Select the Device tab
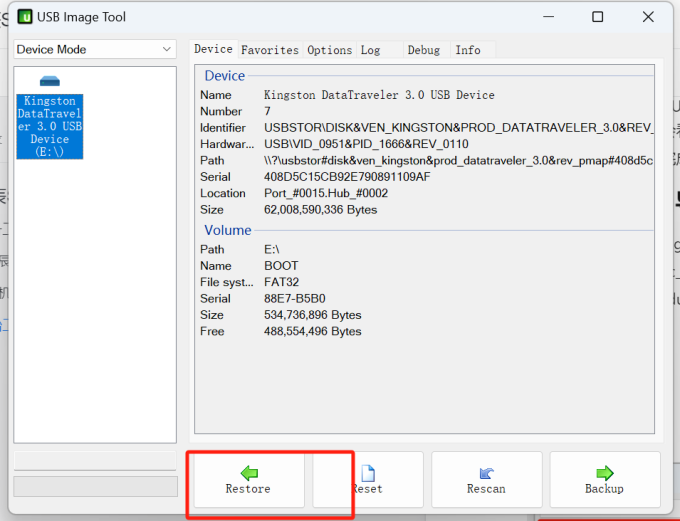The image size is (680, 521). pos(213,49)
